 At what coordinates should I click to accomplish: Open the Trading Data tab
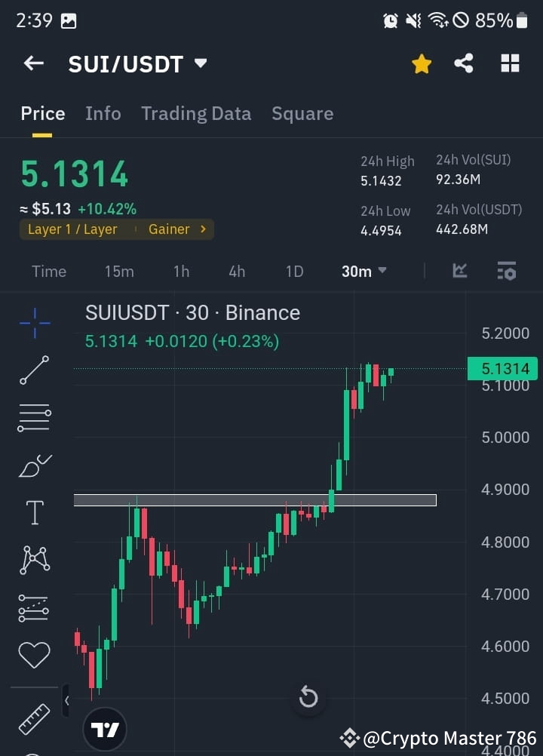pos(196,114)
